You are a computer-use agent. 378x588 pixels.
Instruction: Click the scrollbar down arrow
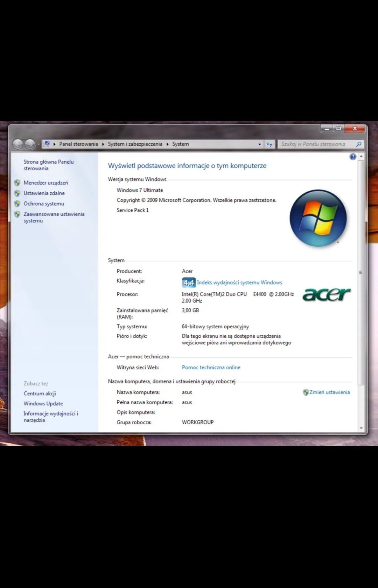[361, 428]
